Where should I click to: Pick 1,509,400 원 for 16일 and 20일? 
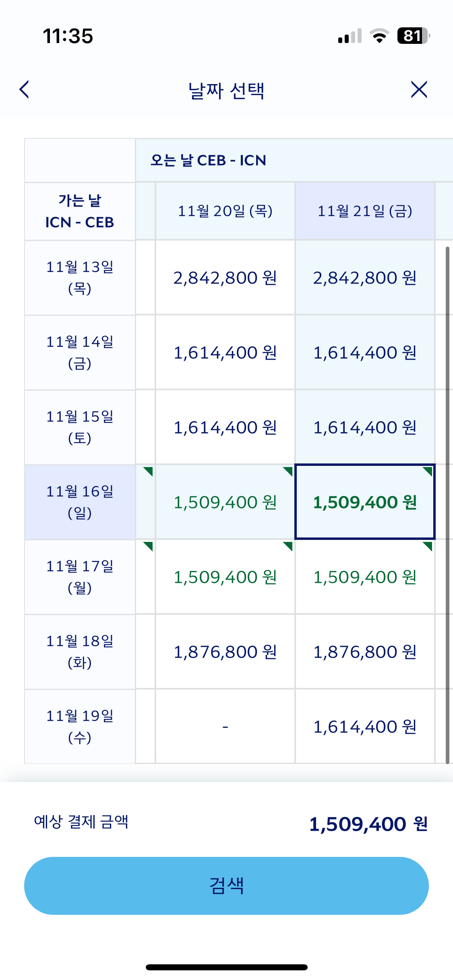225,502
